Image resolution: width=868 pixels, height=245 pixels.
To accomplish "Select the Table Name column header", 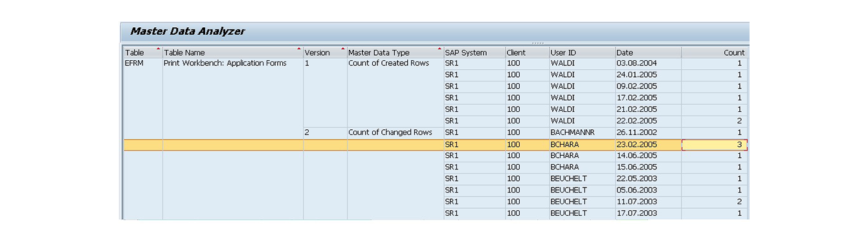I will pyautogui.click(x=232, y=52).
